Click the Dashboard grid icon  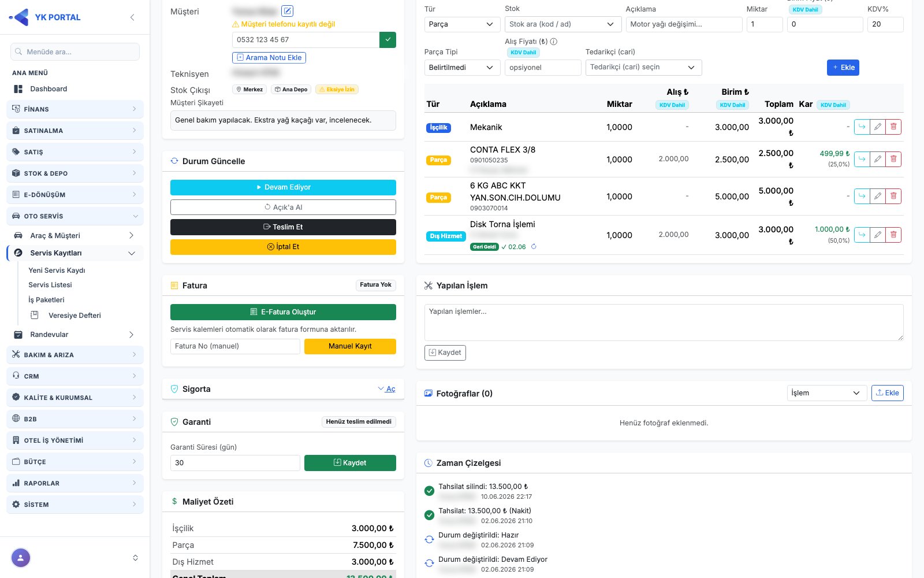[18, 89]
